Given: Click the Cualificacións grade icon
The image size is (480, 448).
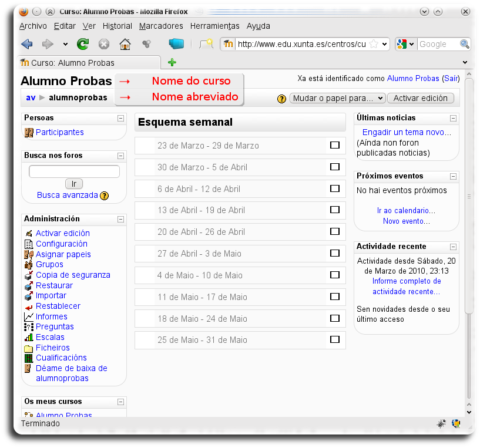Looking at the screenshot, I should pyautogui.click(x=29, y=358).
